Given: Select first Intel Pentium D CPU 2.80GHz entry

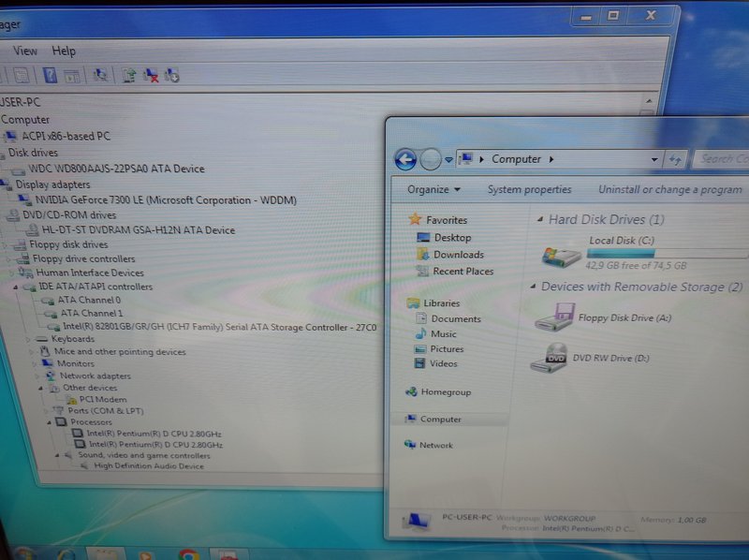Looking at the screenshot, I should tap(154, 434).
